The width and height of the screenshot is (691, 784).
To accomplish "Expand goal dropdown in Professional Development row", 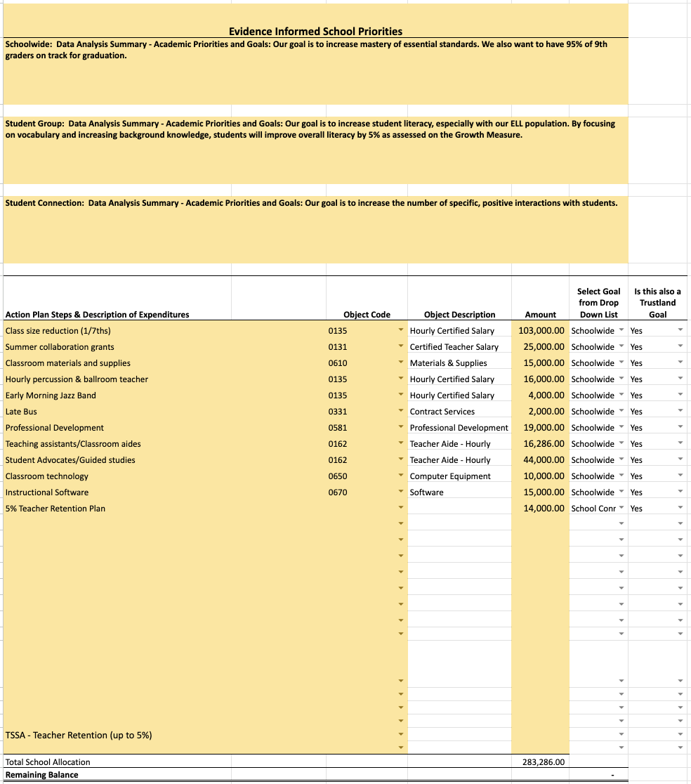I will (x=621, y=427).
